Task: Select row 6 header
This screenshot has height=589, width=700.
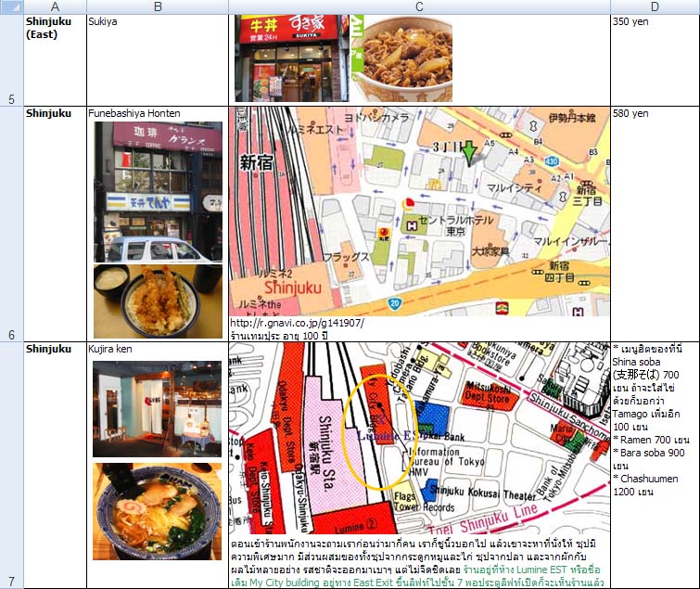Action: point(12,224)
